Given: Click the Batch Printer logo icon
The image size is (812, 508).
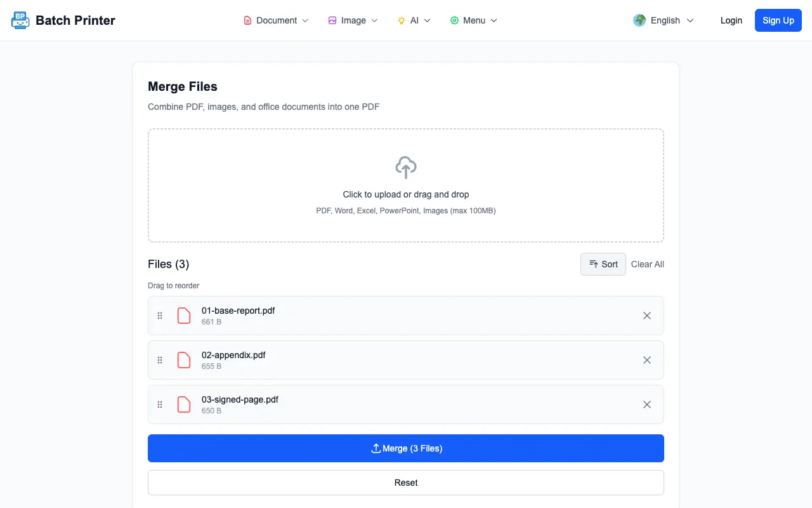Looking at the screenshot, I should pyautogui.click(x=20, y=20).
